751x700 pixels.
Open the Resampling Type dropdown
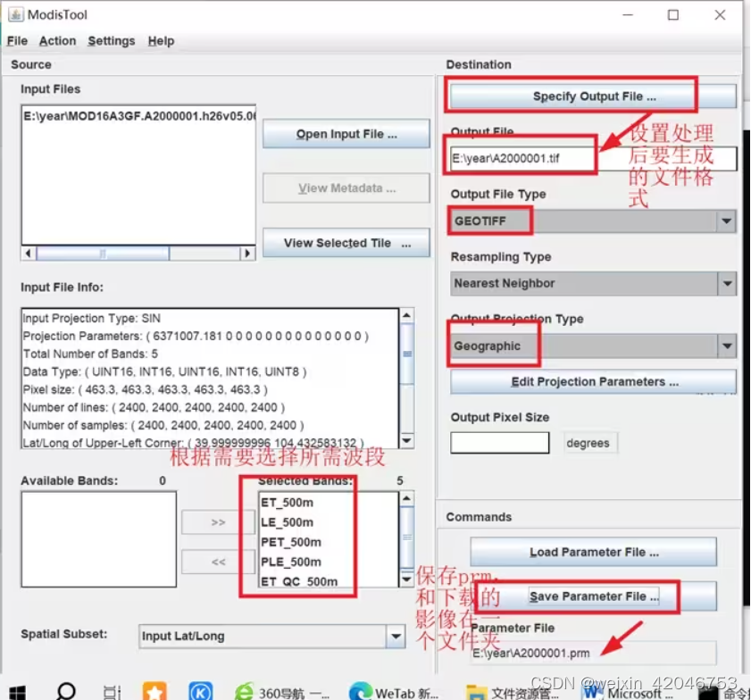(x=725, y=283)
